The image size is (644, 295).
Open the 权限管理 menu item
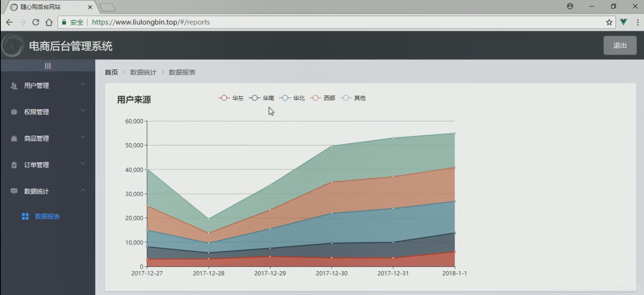pyautogui.click(x=48, y=112)
